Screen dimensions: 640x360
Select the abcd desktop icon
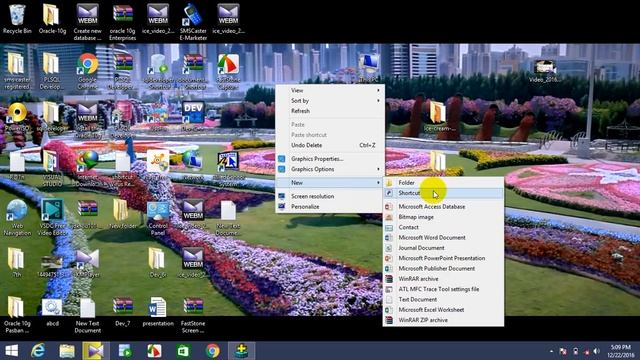52,312
